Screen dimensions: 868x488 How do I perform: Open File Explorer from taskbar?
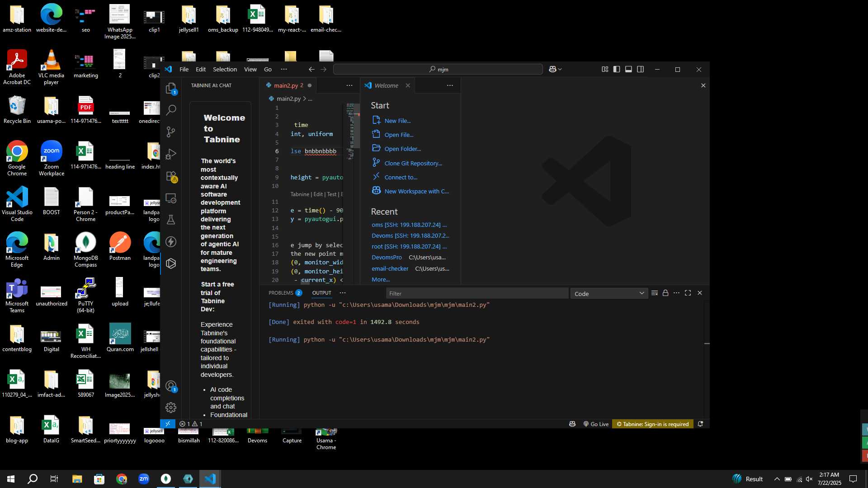(x=77, y=479)
